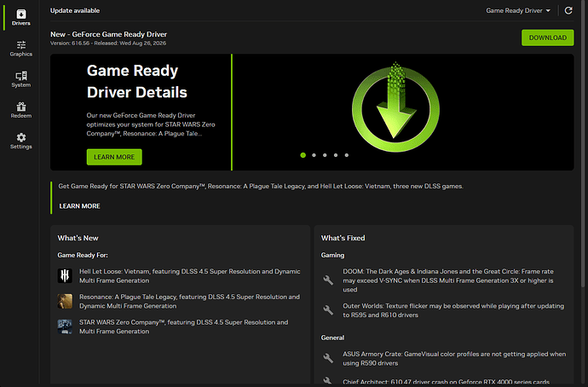The height and width of the screenshot is (387, 588).
Task: Click the Outer Worlds texture flicker fix text
Action: (x=453, y=310)
